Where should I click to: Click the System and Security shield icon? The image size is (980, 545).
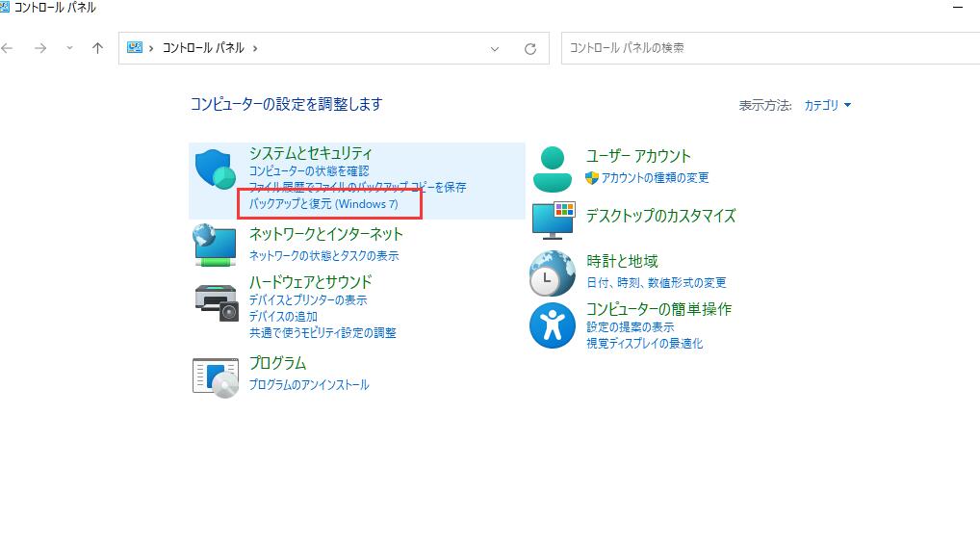216,169
